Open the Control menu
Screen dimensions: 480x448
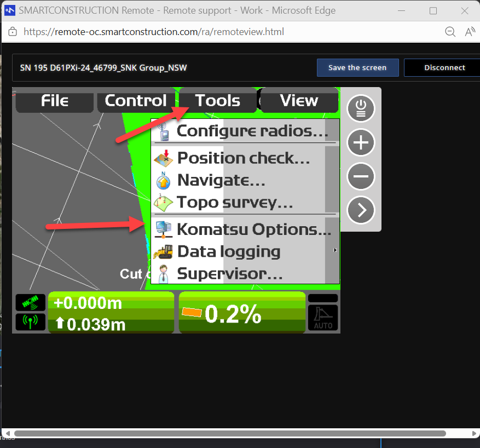[136, 101]
